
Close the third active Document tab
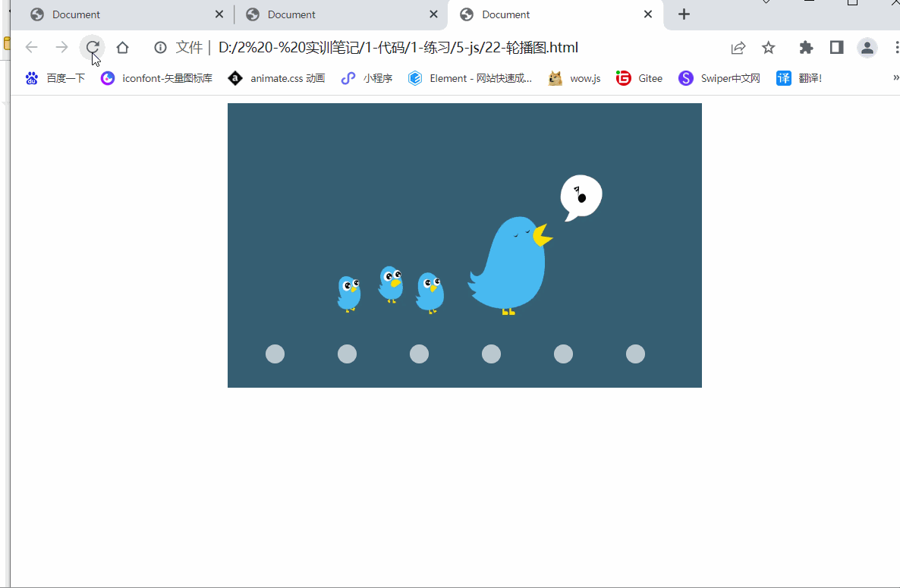(x=648, y=14)
